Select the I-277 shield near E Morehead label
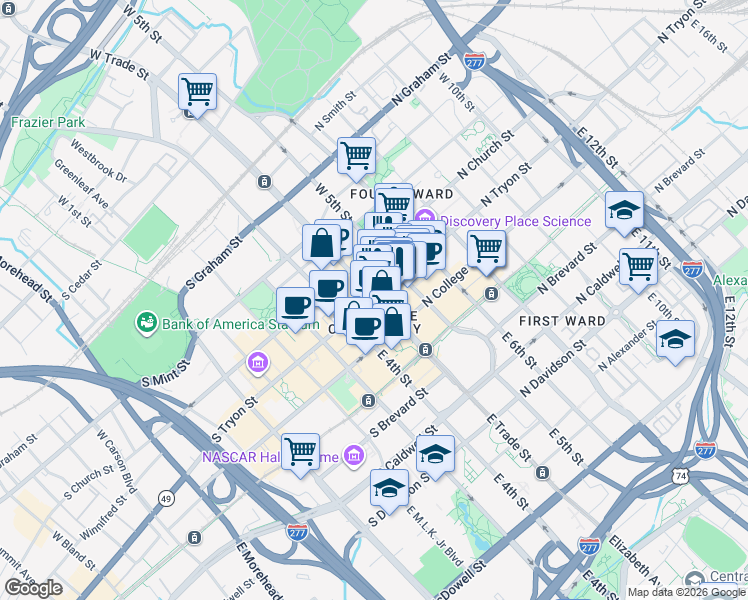 297,532
